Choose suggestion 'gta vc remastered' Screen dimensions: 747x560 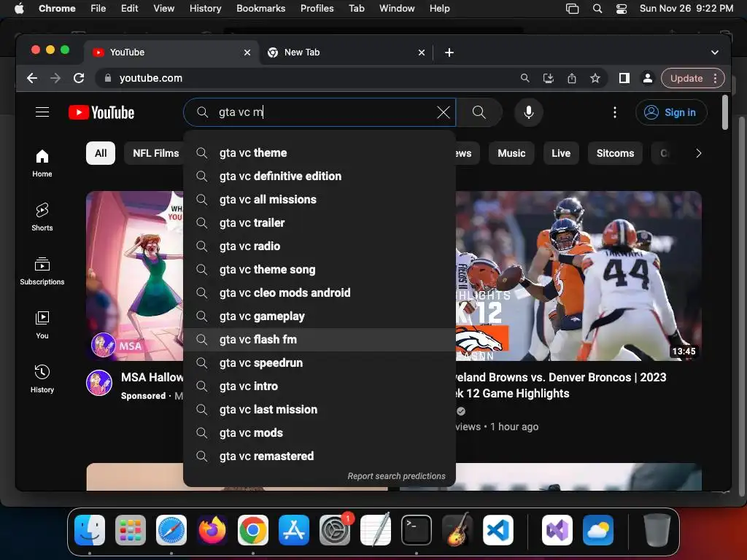(x=320, y=456)
